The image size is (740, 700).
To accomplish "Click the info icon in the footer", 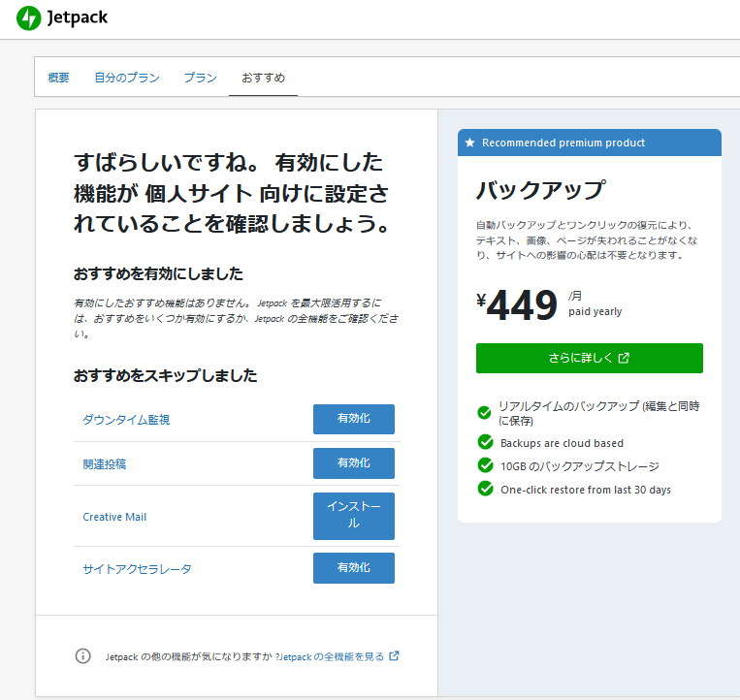I will pos(83,656).
